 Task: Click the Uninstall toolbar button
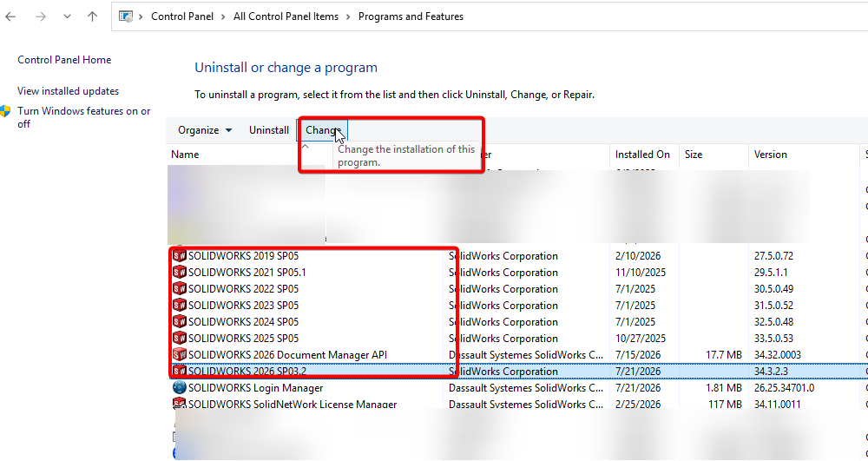coord(269,130)
